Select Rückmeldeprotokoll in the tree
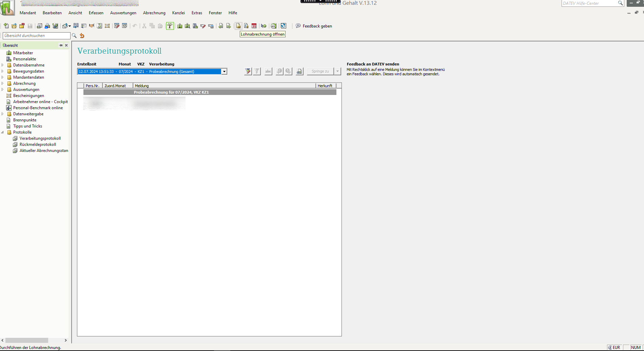Screen dimensions: 644x351 [38, 144]
